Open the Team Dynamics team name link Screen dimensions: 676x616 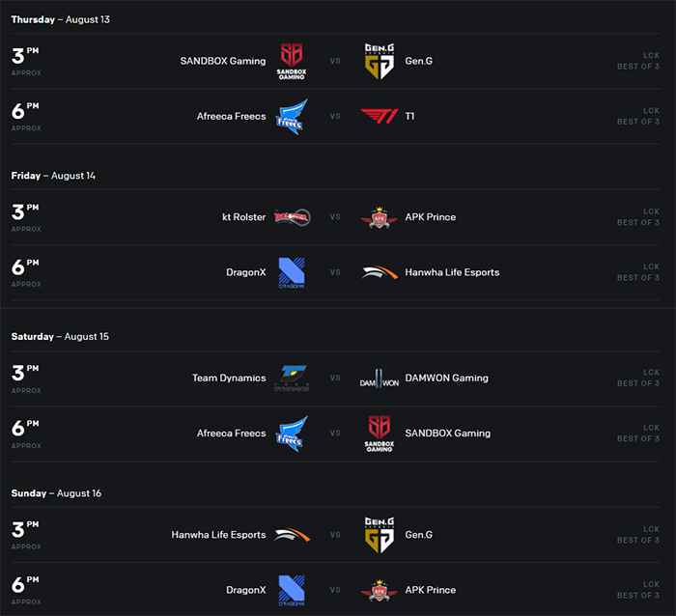(229, 378)
